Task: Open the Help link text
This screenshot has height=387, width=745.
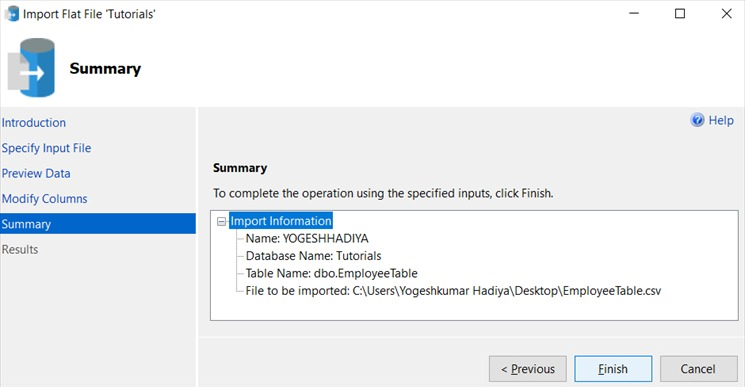Action: 721,121
